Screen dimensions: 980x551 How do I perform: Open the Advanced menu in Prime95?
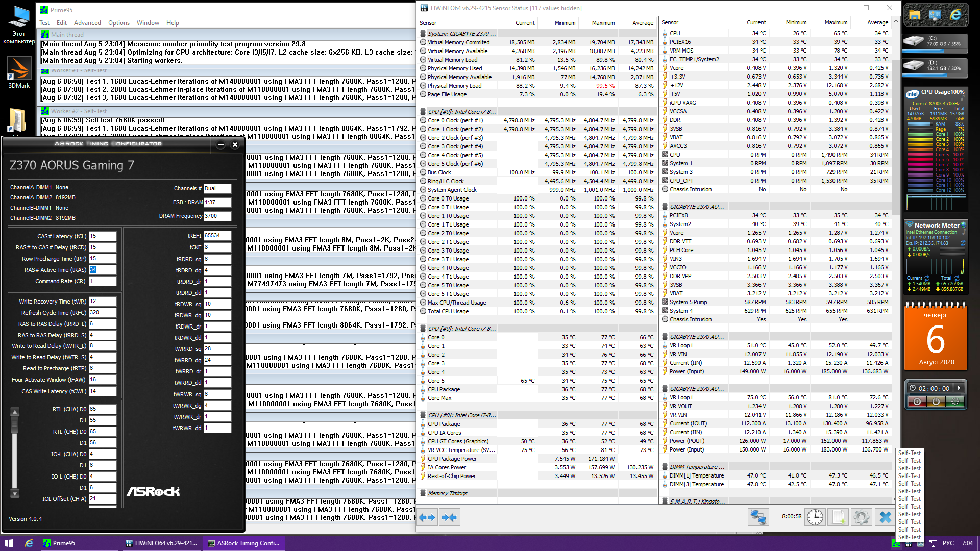87,23
